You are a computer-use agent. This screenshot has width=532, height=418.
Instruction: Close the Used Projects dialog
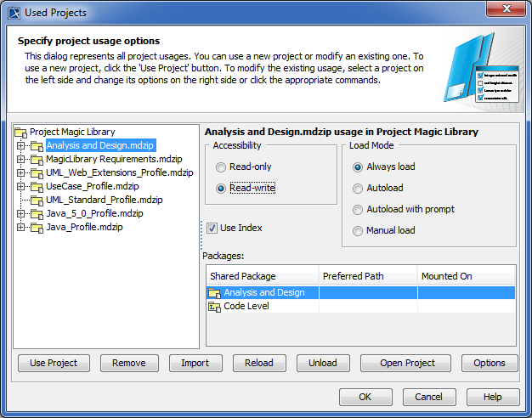click(x=507, y=8)
